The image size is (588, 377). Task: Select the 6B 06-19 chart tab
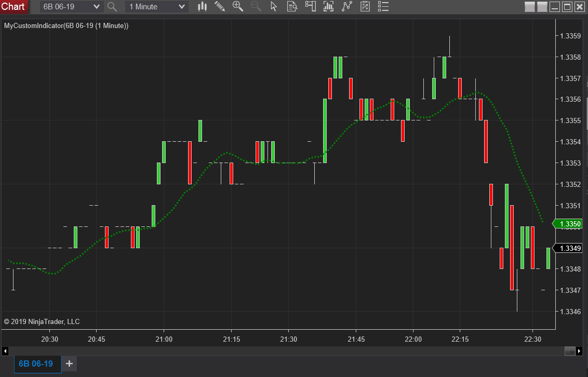click(37, 364)
